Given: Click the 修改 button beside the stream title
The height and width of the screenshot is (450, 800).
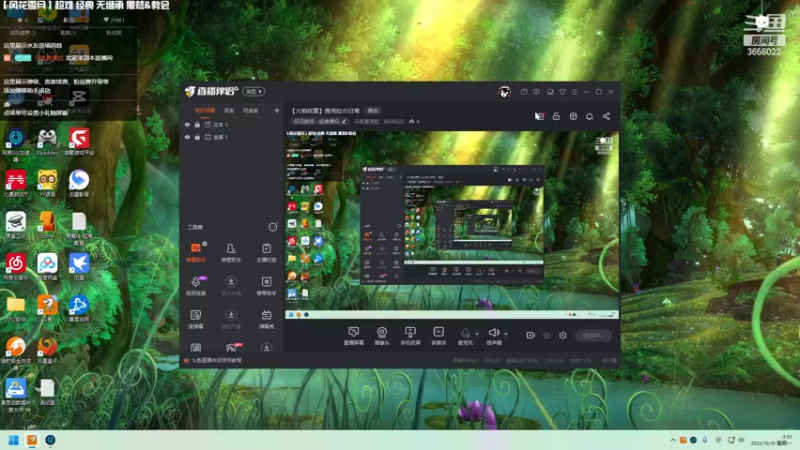Looking at the screenshot, I should (373, 111).
